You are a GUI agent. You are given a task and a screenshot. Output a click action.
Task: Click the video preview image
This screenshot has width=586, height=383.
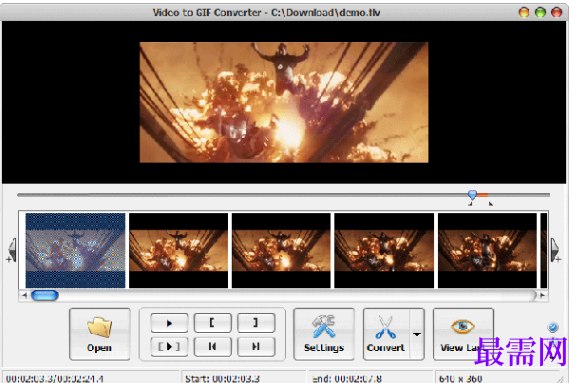coord(284,102)
